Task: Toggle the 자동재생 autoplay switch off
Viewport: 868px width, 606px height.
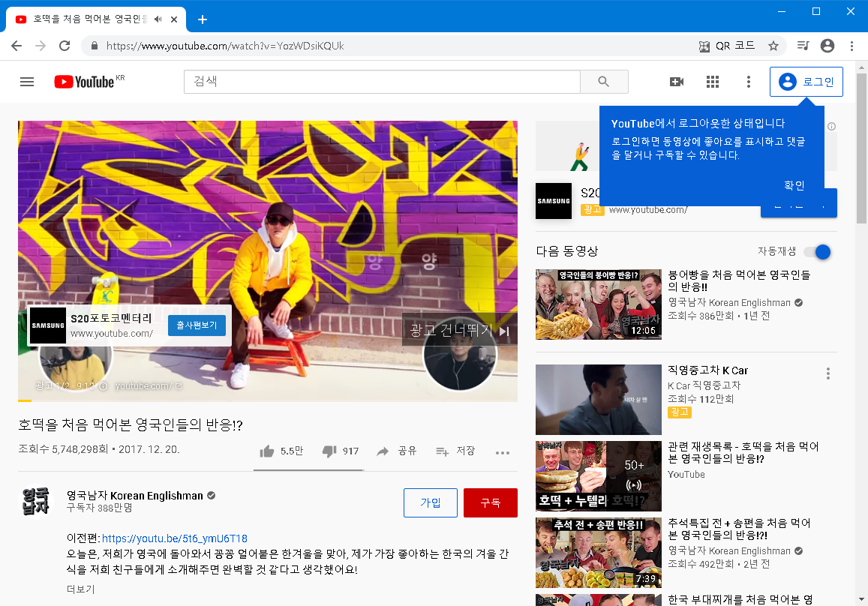Action: click(x=816, y=252)
